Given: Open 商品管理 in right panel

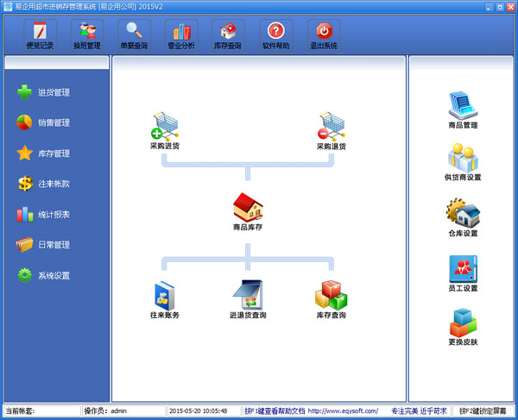Looking at the screenshot, I should 463,110.
